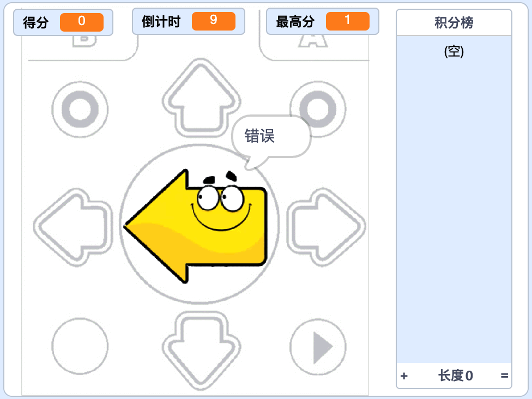Click the 倒计时 countdown variable monitor
The image size is (532, 399).
tap(189, 21)
